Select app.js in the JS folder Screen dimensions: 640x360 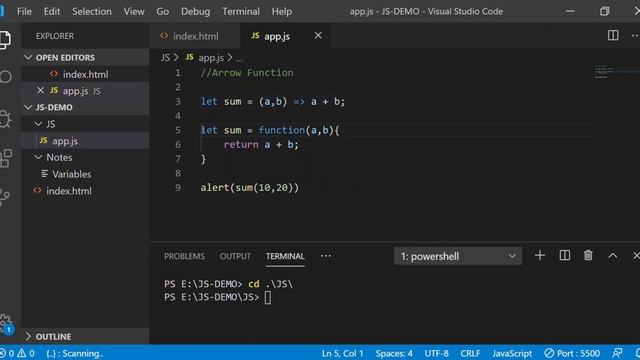[x=85, y=141]
